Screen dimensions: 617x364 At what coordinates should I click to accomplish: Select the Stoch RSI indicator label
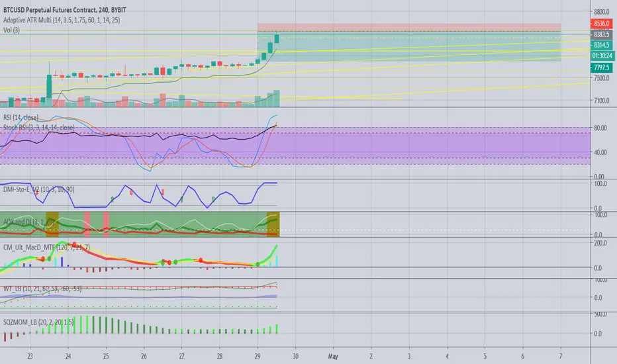coord(39,128)
